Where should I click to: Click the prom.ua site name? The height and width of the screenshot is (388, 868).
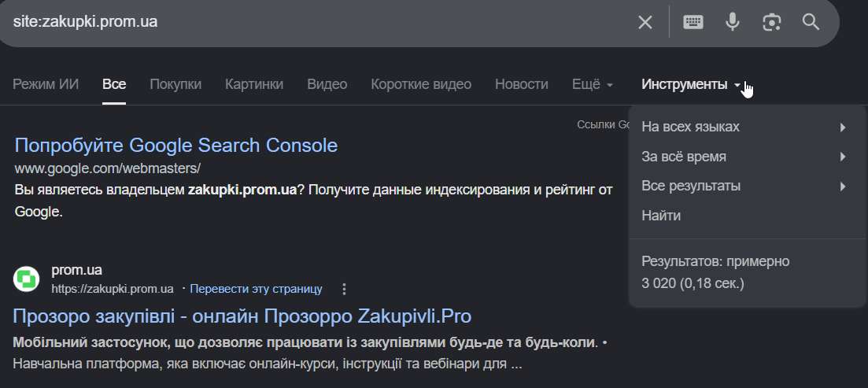76,270
